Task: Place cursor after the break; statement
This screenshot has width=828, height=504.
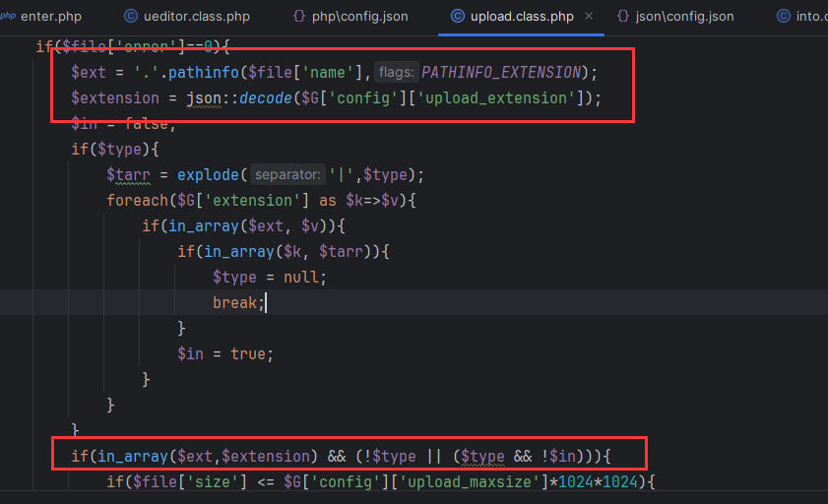Action: point(266,303)
